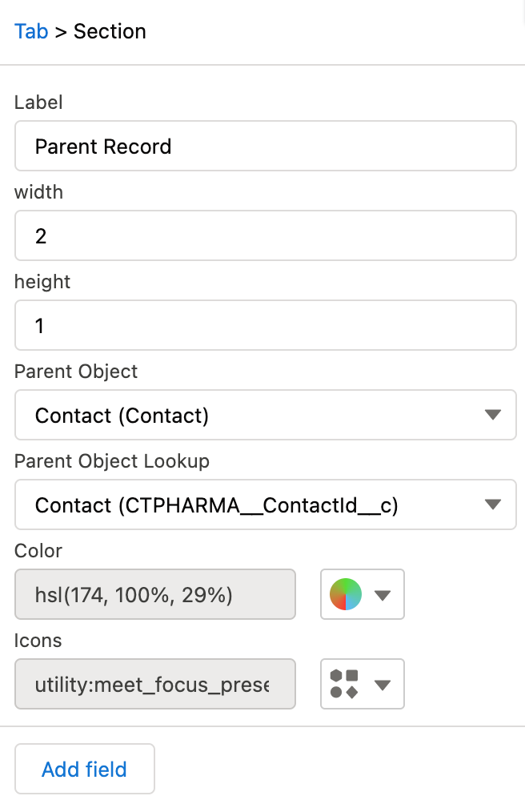Select Section in the breadcrumb path

pyautogui.click(x=110, y=31)
